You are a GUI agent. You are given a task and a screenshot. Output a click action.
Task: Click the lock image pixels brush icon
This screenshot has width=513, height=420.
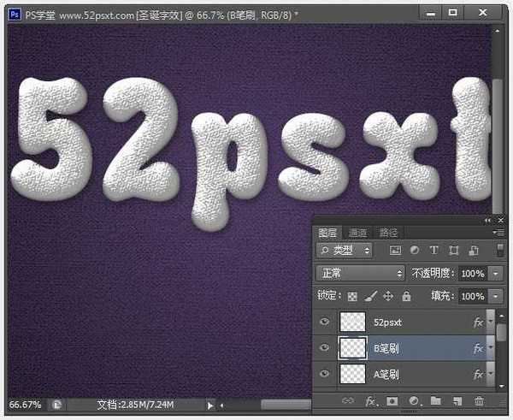click(x=370, y=296)
